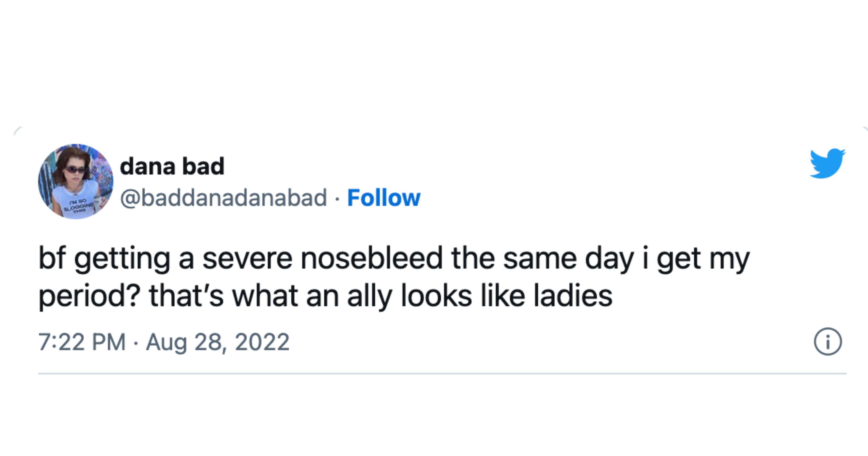Open dana bad's profile via display name

pyautogui.click(x=172, y=166)
